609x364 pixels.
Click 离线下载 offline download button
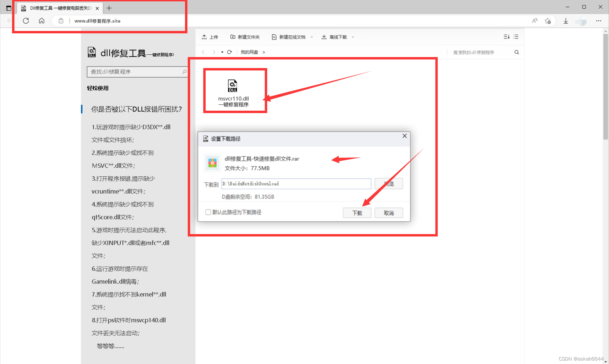point(334,37)
